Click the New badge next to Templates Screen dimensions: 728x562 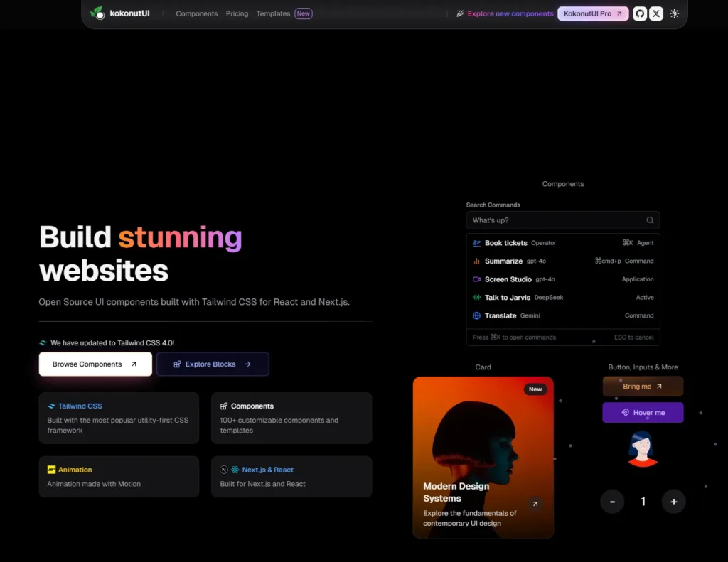tap(303, 14)
